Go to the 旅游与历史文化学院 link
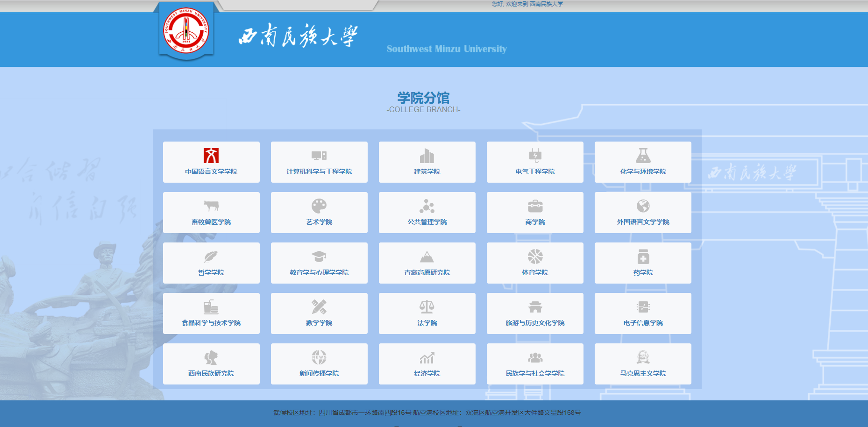The width and height of the screenshot is (868, 427). pos(535,323)
